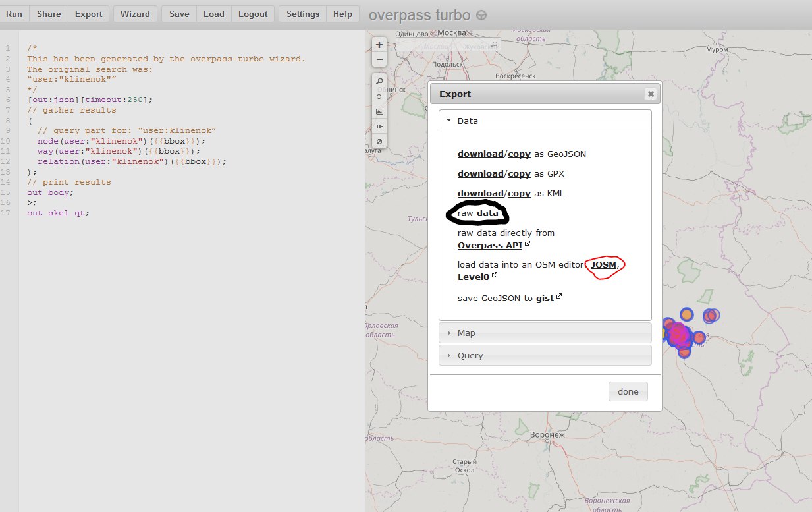812x512 pixels.
Task: Click the 'The original search was:' comment line
Action: pos(90,69)
